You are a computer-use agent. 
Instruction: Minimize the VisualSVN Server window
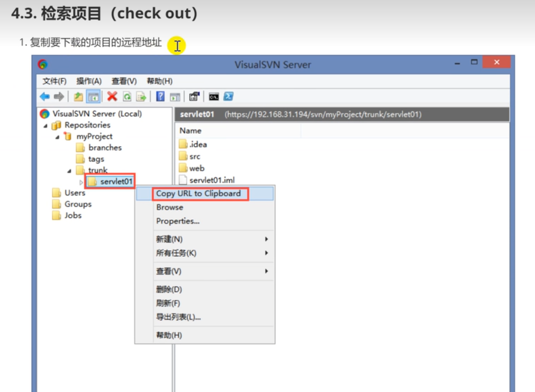click(457, 63)
